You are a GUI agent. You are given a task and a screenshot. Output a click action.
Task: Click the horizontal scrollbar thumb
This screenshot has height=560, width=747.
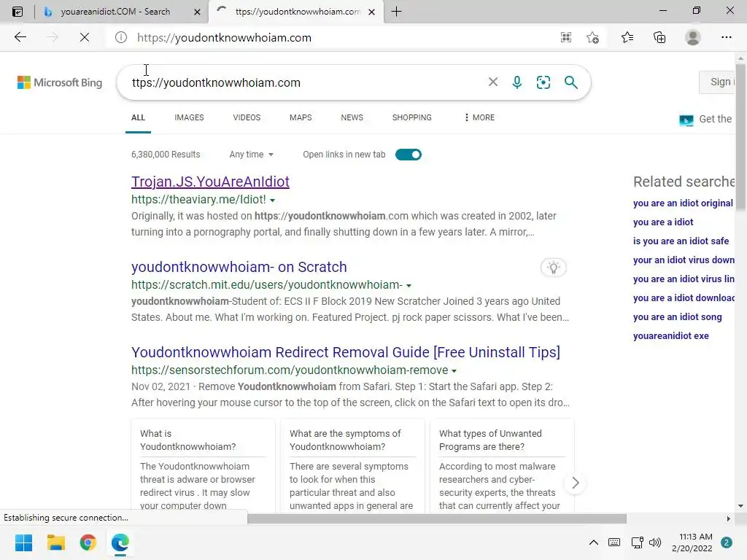tap(437, 518)
